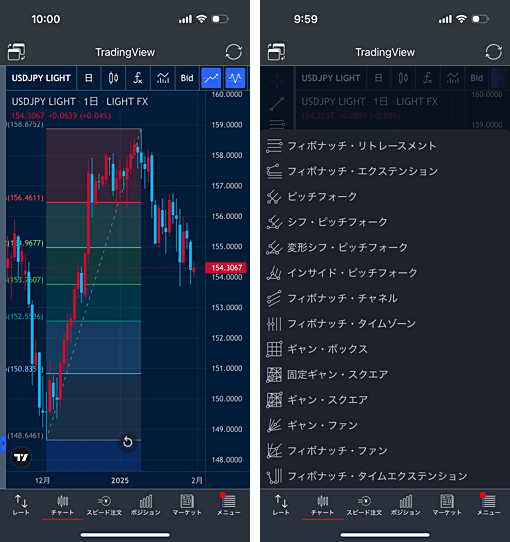Open ポジション tab in left phone
Image resolution: width=510 pixels, height=542 pixels.
[146, 505]
